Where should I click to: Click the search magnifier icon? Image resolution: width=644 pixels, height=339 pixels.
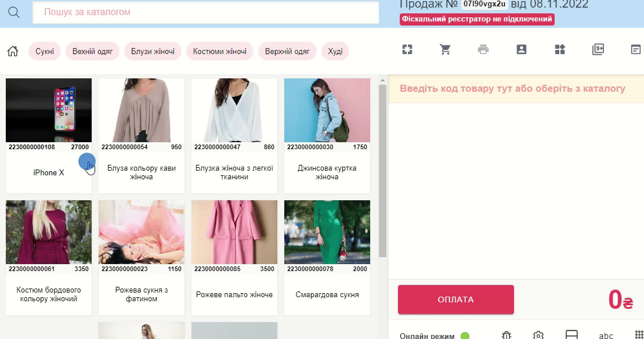13,12
